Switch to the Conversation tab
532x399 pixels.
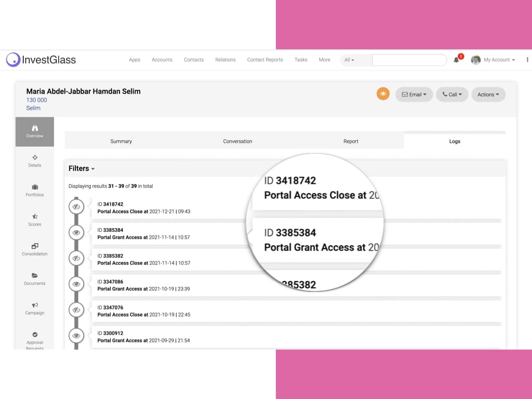coord(237,141)
